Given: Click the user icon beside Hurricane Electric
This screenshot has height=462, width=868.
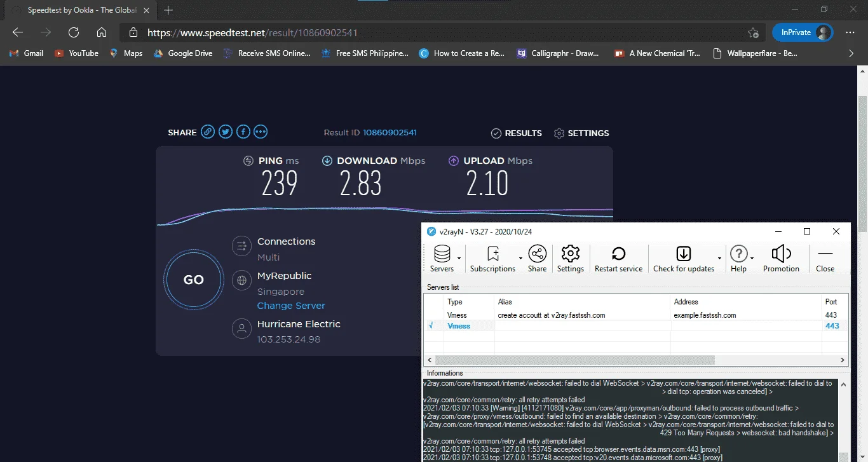Looking at the screenshot, I should [241, 328].
